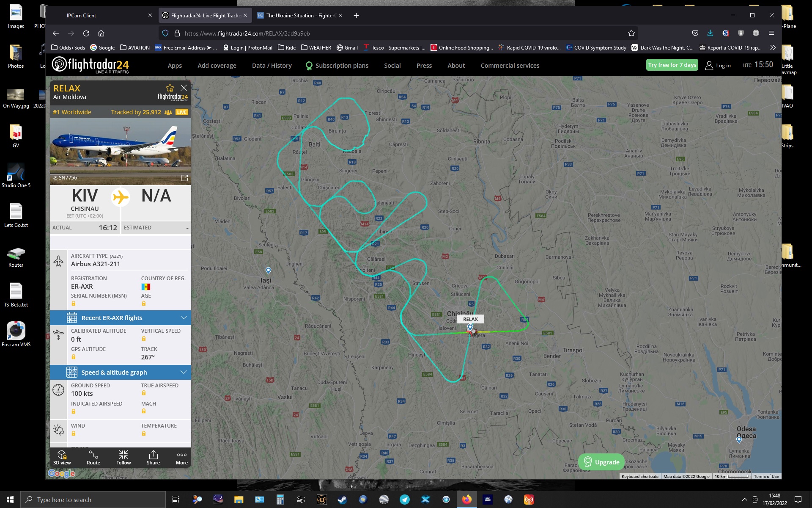Share this flight

(153, 458)
